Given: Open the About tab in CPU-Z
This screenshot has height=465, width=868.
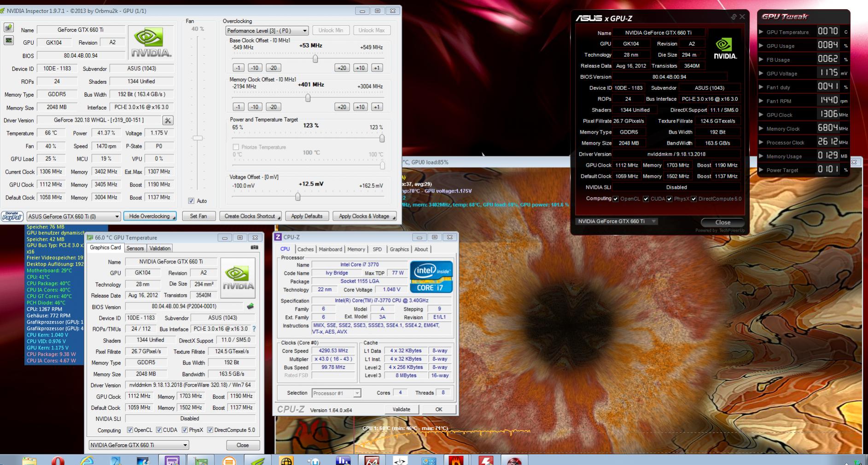Looking at the screenshot, I should pos(421,249).
